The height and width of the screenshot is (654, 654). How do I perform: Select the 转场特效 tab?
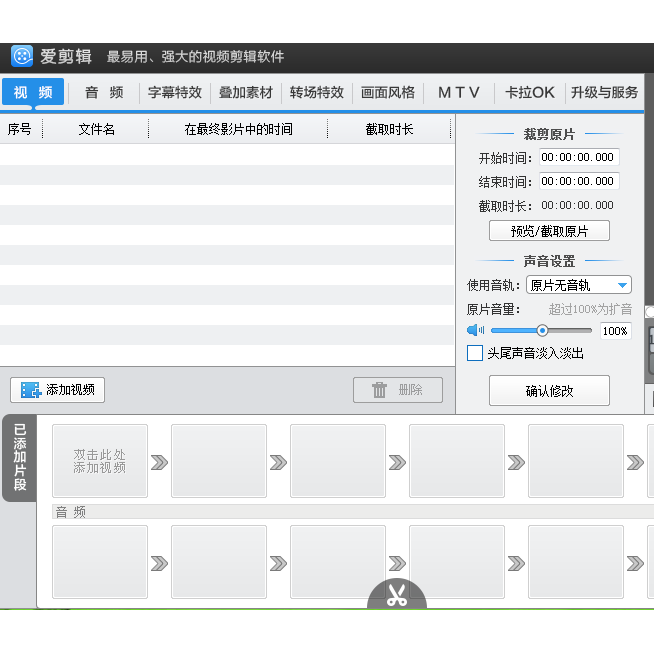[x=317, y=92]
